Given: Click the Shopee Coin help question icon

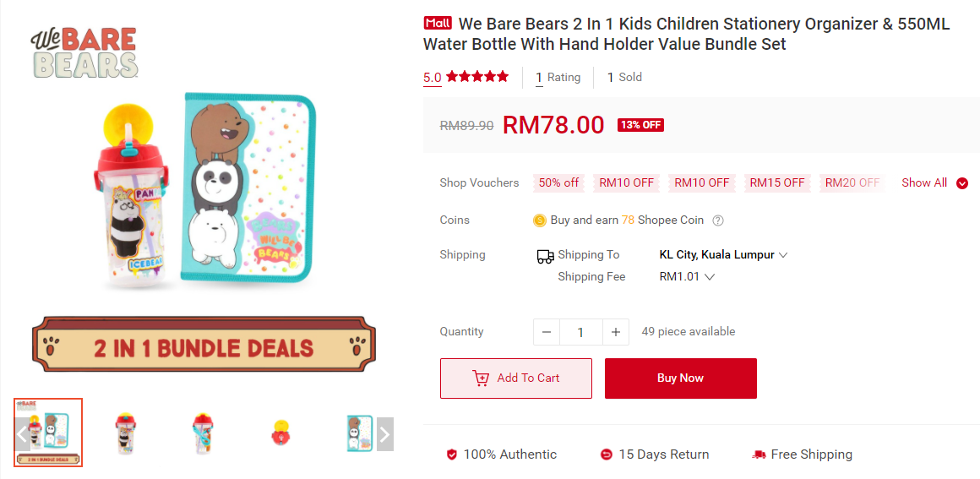Looking at the screenshot, I should (x=718, y=220).
